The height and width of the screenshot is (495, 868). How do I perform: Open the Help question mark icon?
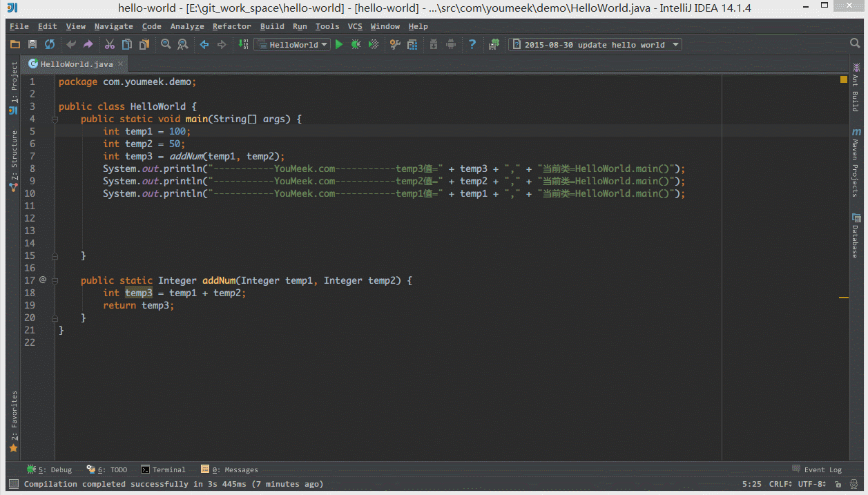(x=472, y=45)
